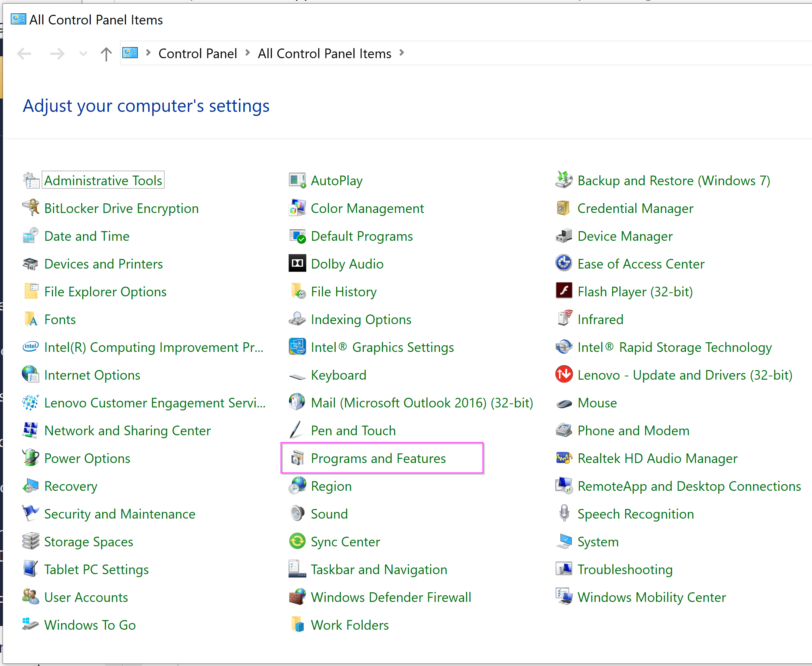
Task: Click the Fonts folder icon
Action: click(31, 319)
